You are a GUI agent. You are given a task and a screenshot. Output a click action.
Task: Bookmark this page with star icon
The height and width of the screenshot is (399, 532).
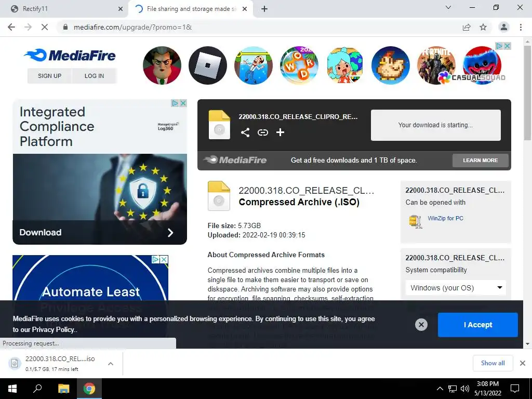[x=483, y=27]
